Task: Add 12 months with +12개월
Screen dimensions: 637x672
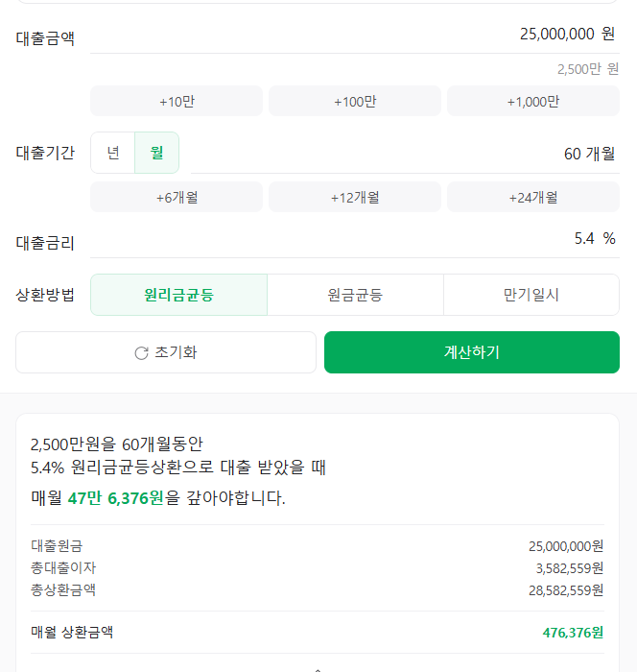Action: (x=355, y=197)
